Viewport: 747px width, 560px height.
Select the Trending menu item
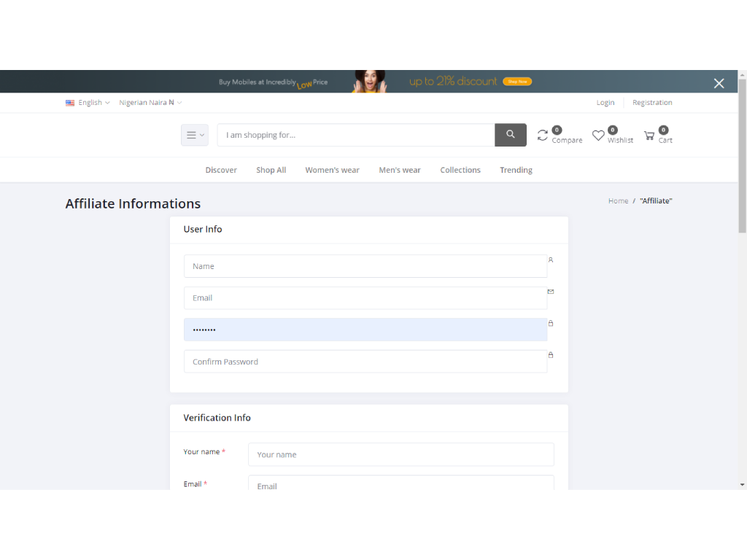pyautogui.click(x=516, y=170)
